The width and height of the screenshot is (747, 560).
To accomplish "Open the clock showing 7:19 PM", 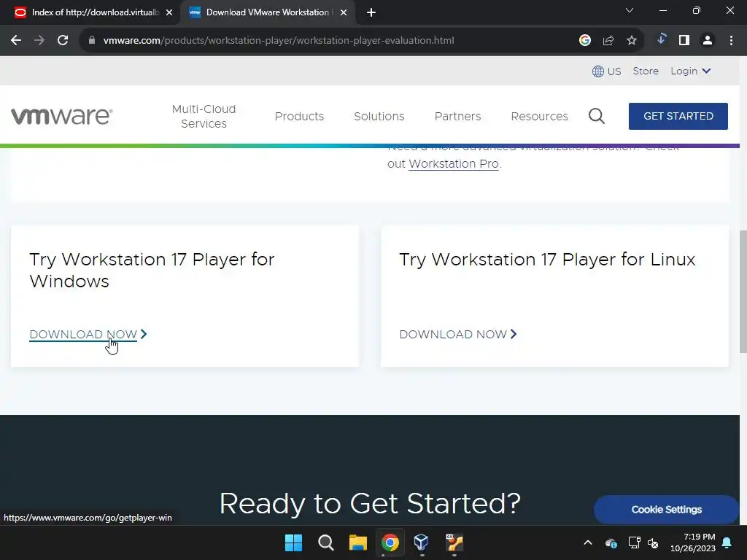I will [693, 542].
